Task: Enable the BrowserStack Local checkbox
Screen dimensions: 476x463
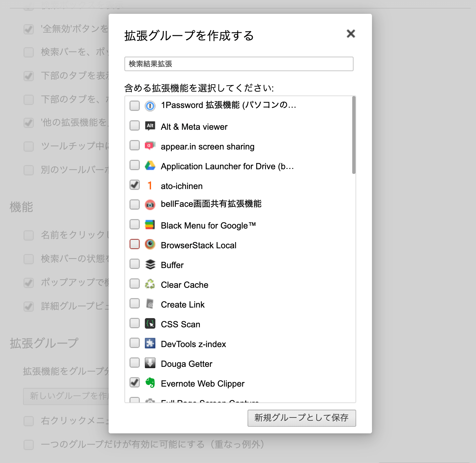Action: (x=134, y=244)
